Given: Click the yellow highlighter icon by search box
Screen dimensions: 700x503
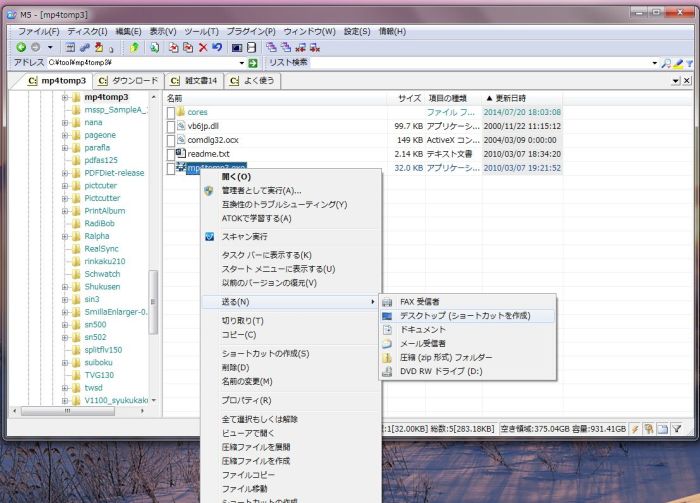Looking at the screenshot, I should [678, 63].
